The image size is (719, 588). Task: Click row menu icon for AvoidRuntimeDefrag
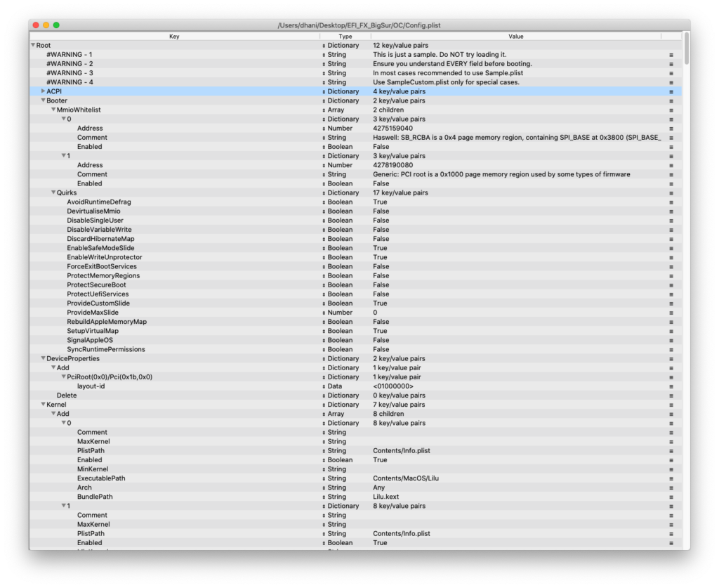(x=671, y=202)
